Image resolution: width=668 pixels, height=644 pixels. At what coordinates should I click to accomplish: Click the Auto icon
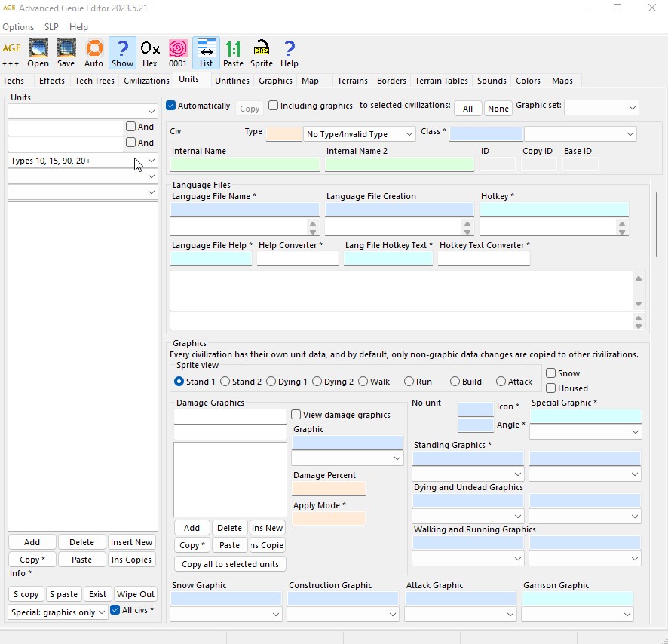click(93, 52)
